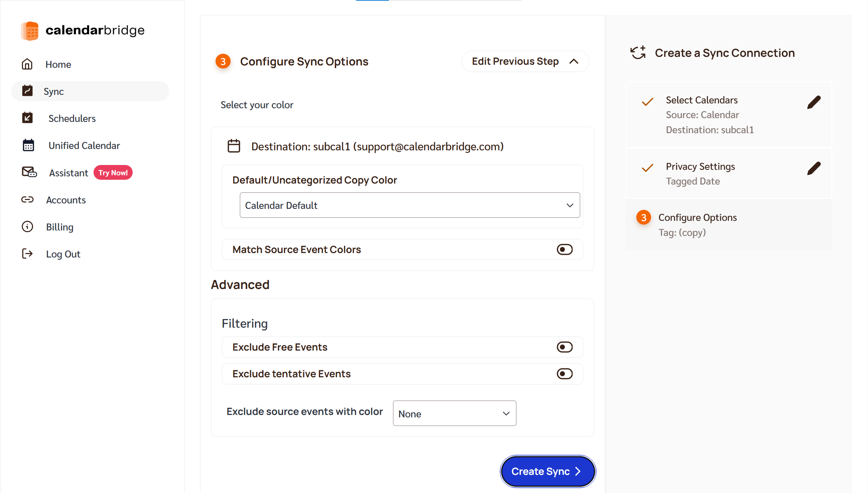Screen dimensions: 868x493
Task: Click the 'Create a Sync Connection' heading
Action: pos(725,53)
